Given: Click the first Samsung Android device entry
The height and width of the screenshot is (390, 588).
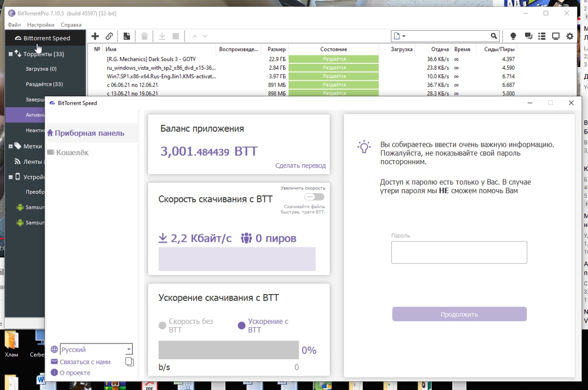Looking at the screenshot, I should [x=31, y=207].
